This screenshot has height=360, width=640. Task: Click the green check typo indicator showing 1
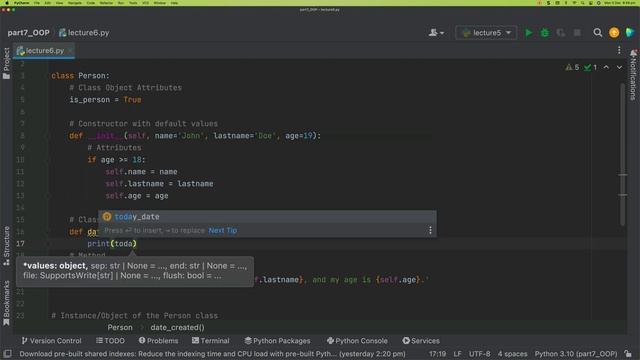590,67
